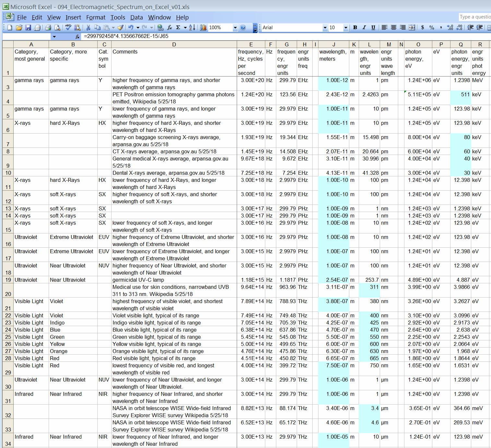This screenshot has height=448, width=491.
Task: Apply the Format Painter
Action: 120,28
